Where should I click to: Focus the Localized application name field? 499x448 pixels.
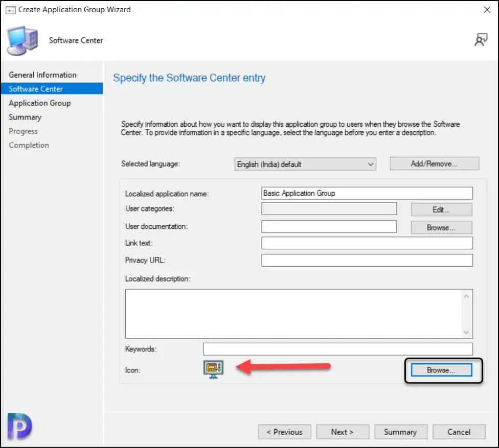point(367,193)
